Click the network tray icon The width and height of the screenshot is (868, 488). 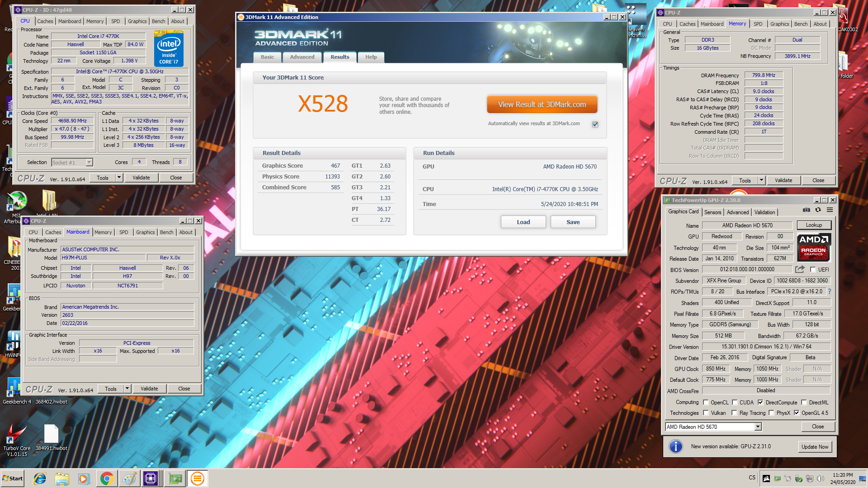(x=810, y=479)
